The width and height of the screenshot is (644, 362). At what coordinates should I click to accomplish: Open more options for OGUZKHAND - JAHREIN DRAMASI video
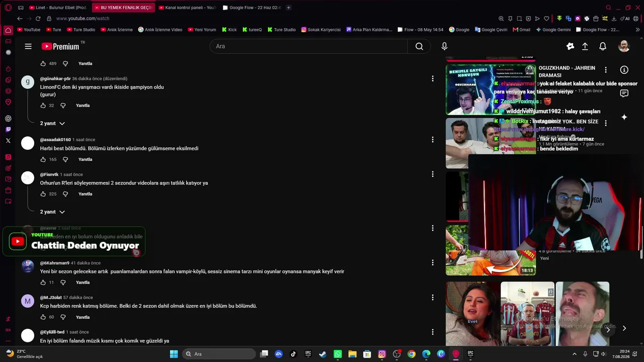tap(606, 70)
